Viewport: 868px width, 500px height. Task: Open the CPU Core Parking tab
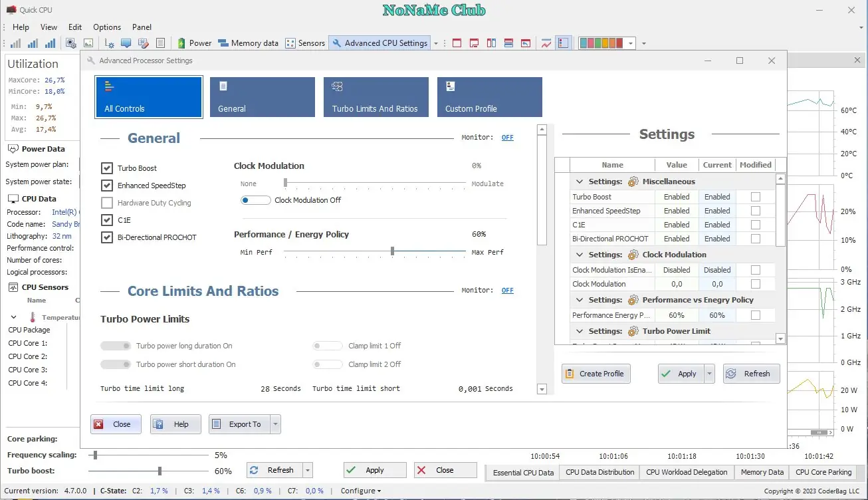pyautogui.click(x=823, y=472)
